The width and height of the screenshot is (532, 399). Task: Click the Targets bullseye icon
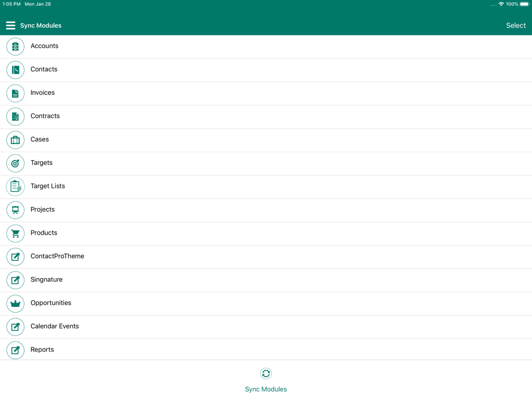point(15,163)
